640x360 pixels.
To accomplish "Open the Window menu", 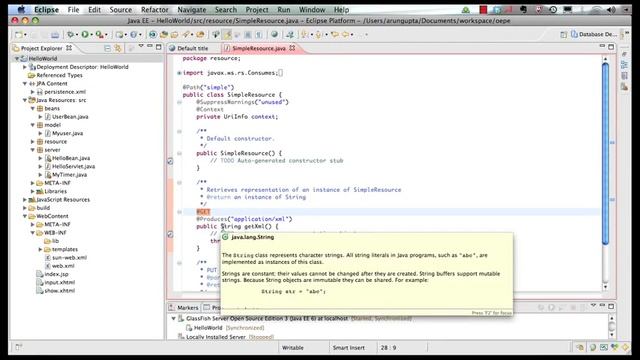I will 312,9.
